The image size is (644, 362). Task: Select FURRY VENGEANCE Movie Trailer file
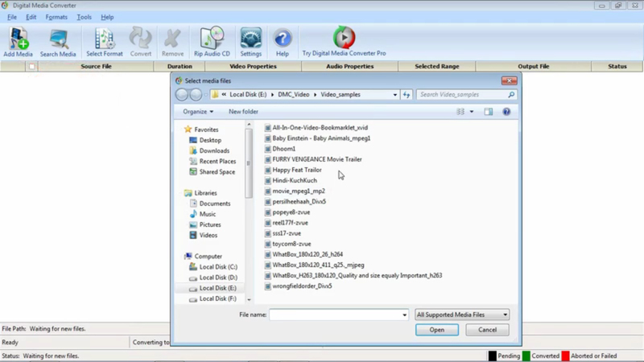tap(313, 159)
